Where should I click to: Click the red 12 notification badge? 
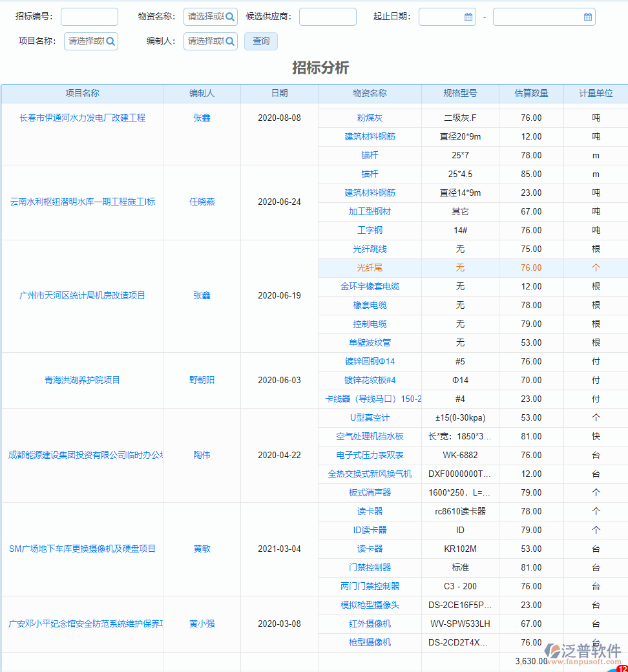coord(621,667)
